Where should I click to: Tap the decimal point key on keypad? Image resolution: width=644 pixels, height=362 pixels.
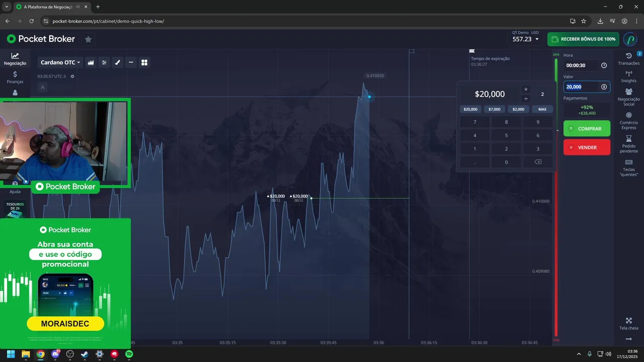pos(475,162)
